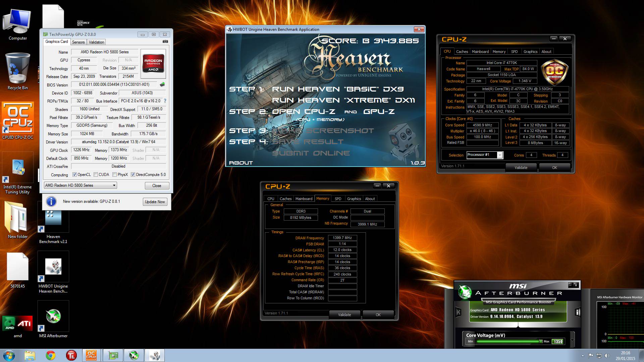Click the Core Voltage slider handle in Afterburner
Viewport: 644px width, 362px height.
pyautogui.click(x=541, y=341)
